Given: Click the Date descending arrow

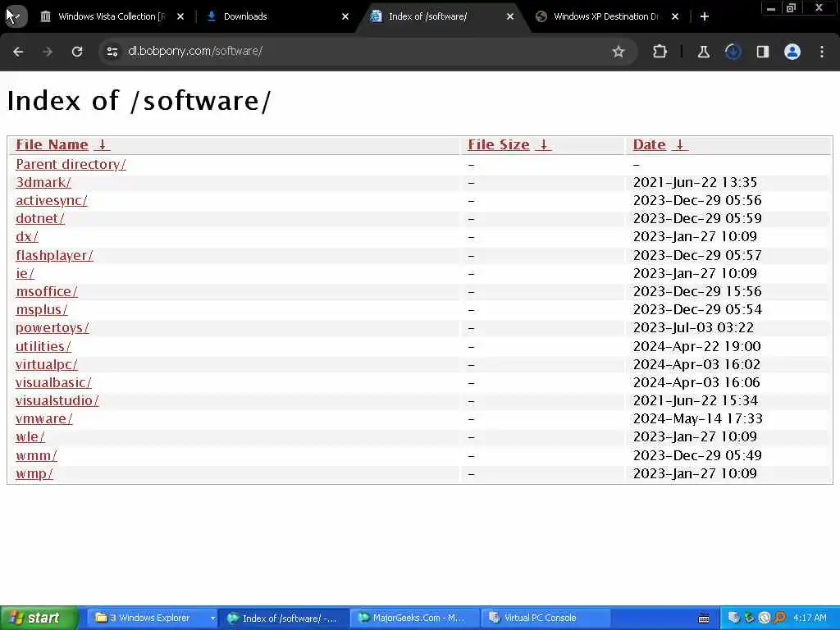Looking at the screenshot, I should point(680,144).
